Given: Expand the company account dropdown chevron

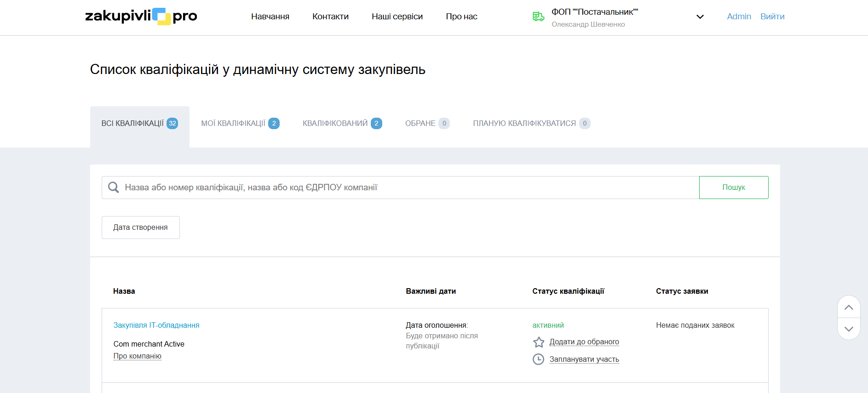Looking at the screenshot, I should coord(700,17).
